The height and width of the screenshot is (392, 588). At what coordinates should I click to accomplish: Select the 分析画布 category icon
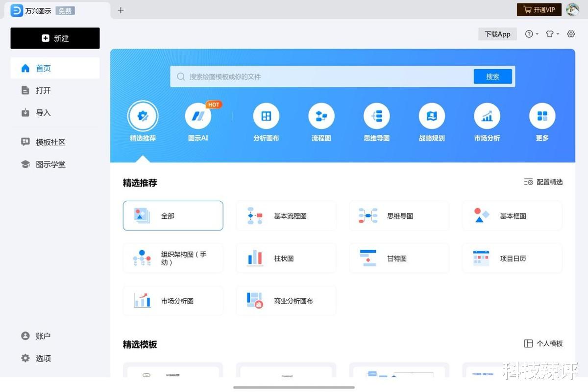pos(266,116)
